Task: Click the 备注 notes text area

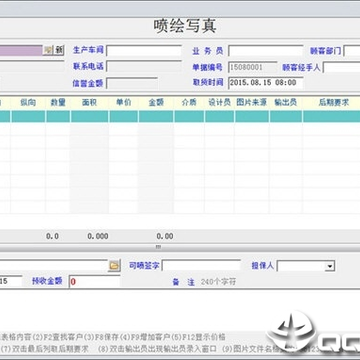Action: 180,310
